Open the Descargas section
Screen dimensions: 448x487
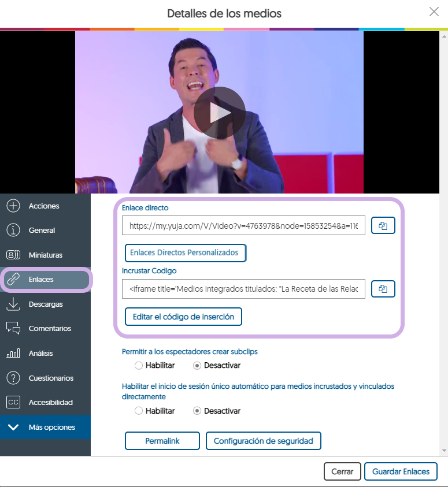tap(45, 304)
